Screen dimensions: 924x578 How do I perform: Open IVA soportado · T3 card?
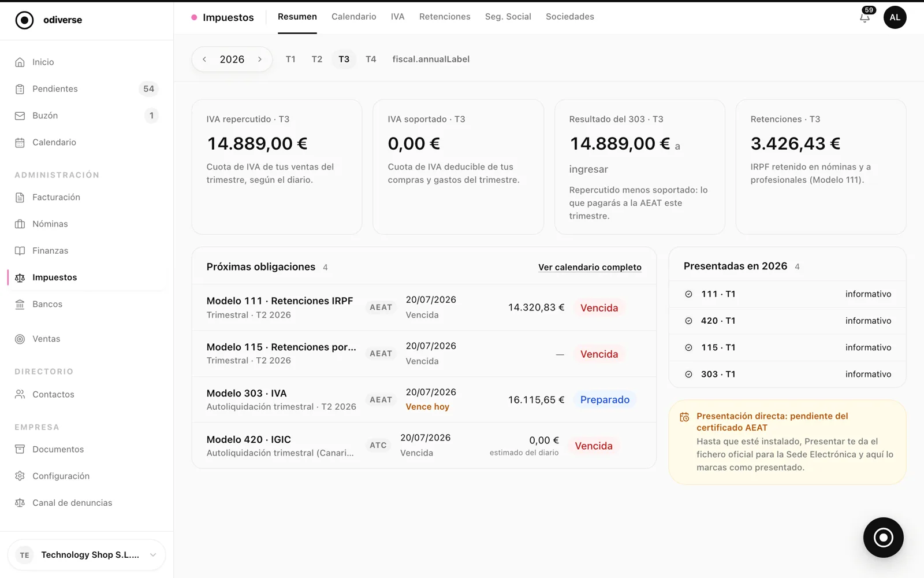click(x=458, y=166)
